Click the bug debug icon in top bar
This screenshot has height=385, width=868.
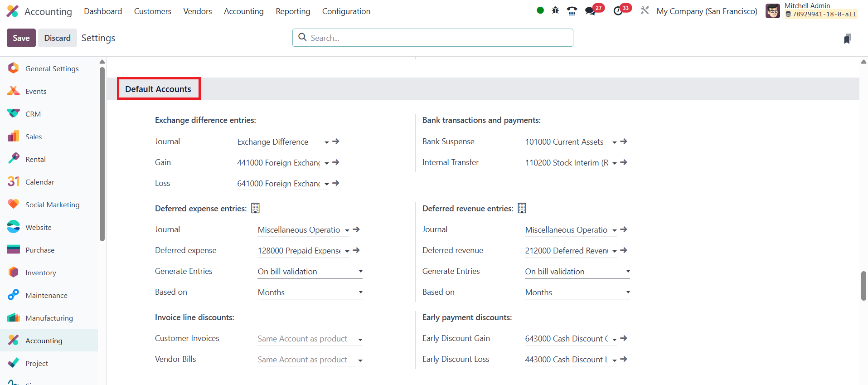555,10
